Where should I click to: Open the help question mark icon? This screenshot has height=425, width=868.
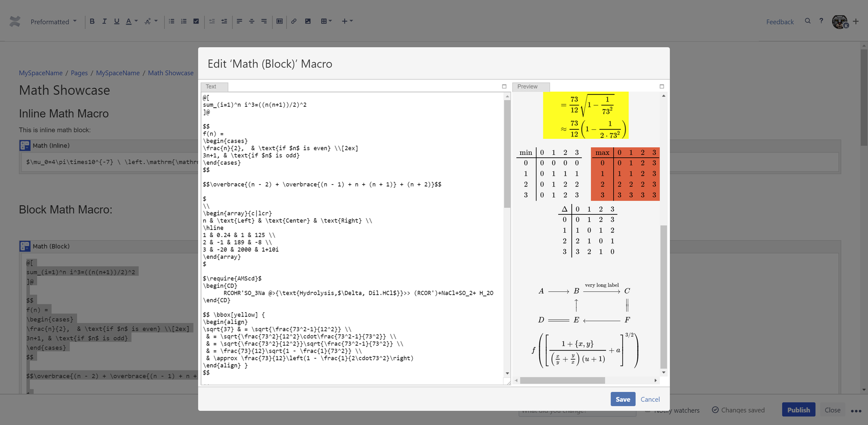coord(821,21)
